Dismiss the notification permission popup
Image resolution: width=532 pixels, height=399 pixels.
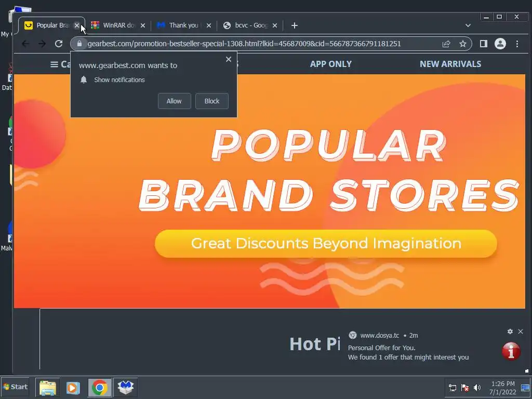[229, 59]
